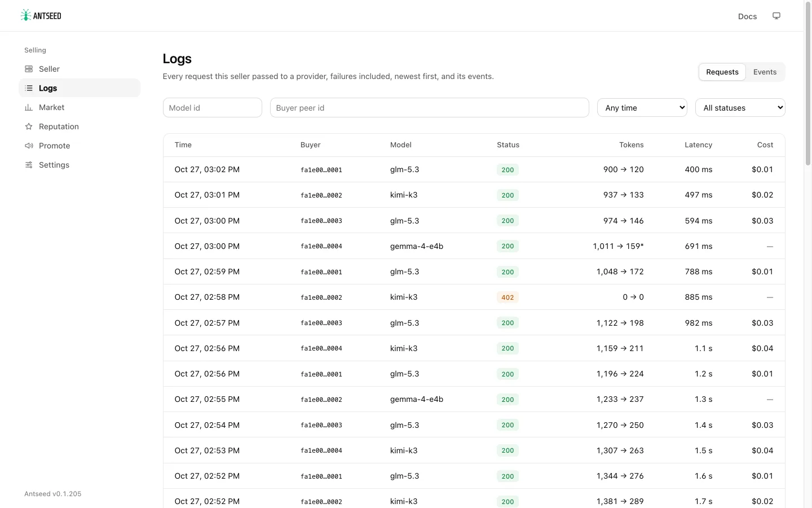The image size is (812, 508).
Task: Click the Status column header
Action: pos(508,145)
